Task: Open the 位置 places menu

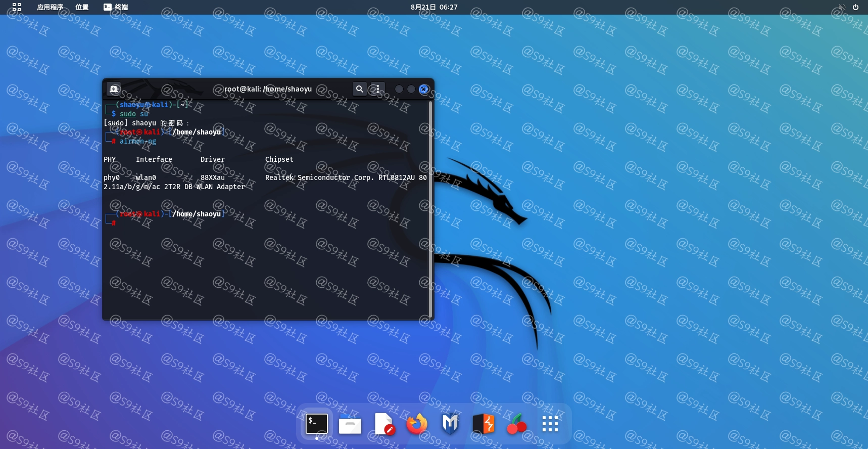Action: pyautogui.click(x=82, y=7)
